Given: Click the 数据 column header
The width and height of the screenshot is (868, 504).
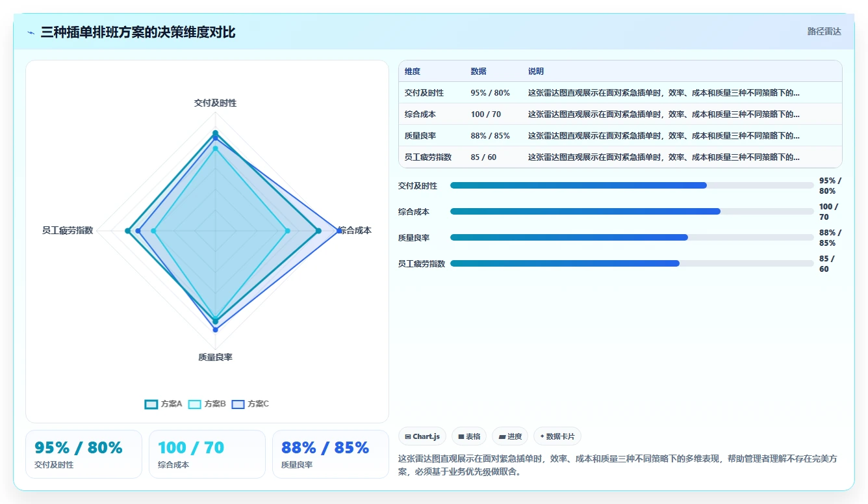Looking at the screenshot, I should click(x=479, y=72).
